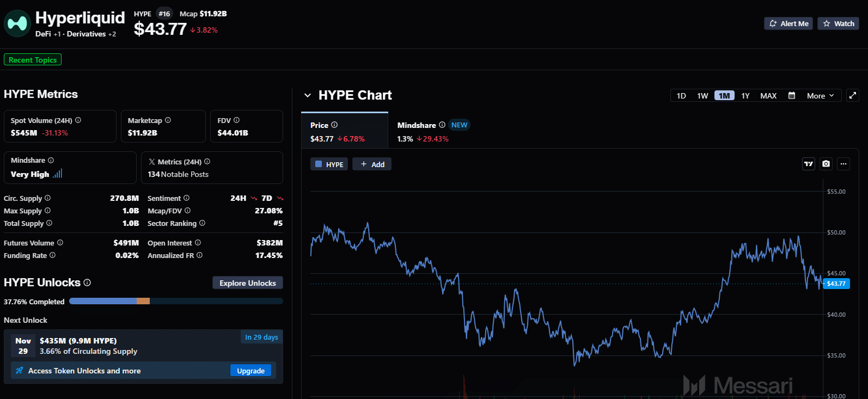Viewport: 868px width, 399px height.
Task: Click the Derivatives sector tag
Action: click(x=86, y=34)
